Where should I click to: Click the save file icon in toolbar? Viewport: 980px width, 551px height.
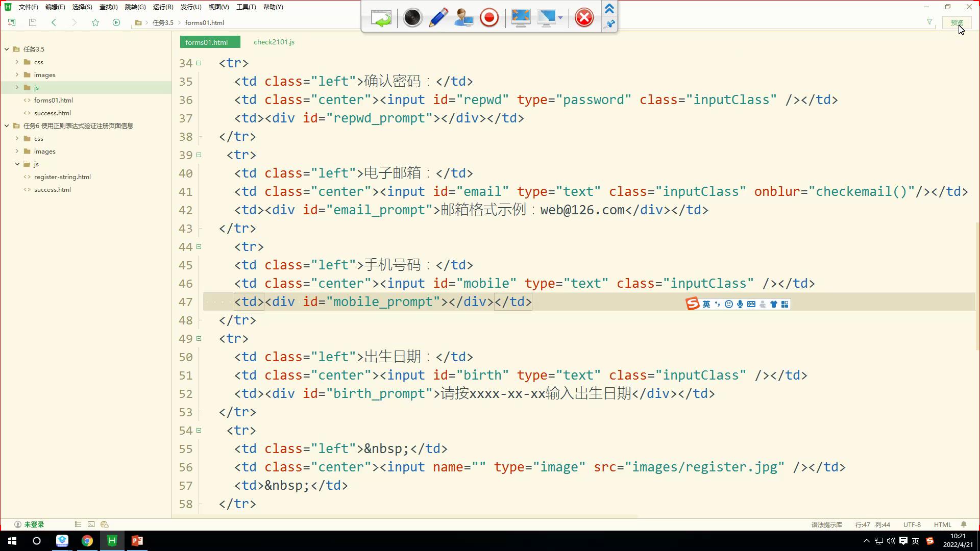33,22
